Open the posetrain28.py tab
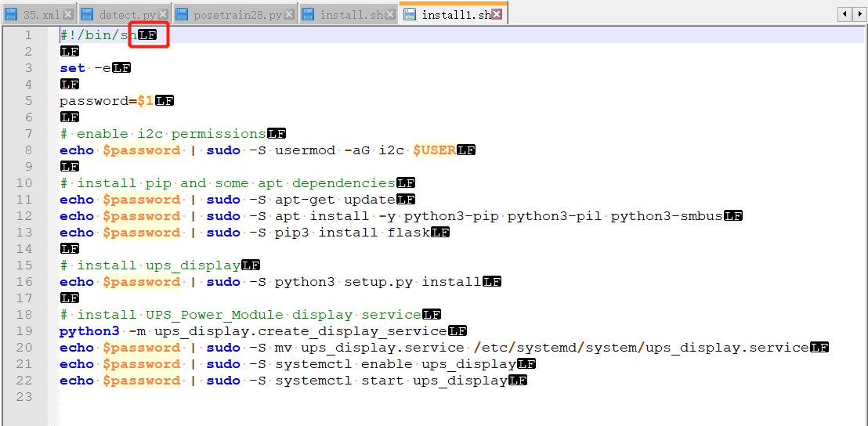Image resolution: width=868 pixels, height=426 pixels. pyautogui.click(x=235, y=15)
